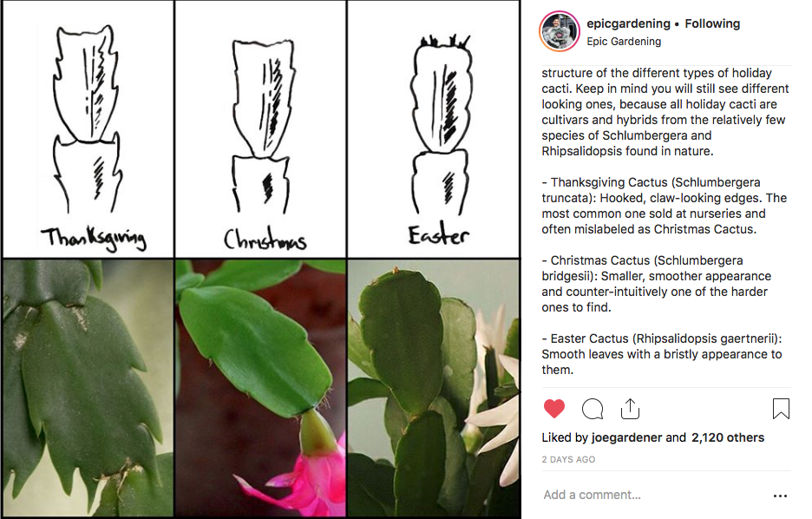Viewport: 812px width, 519px height.
Task: Click the epicgardening profile avatar
Action: click(560, 31)
